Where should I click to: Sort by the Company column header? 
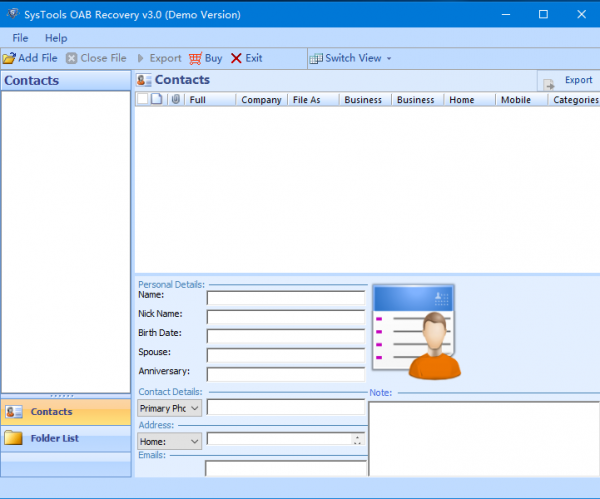point(261,99)
